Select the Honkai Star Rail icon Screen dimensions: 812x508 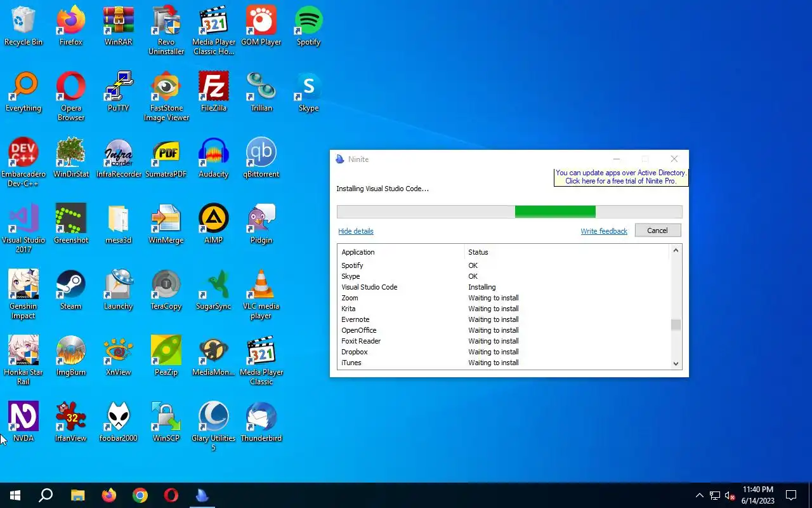pyautogui.click(x=23, y=361)
